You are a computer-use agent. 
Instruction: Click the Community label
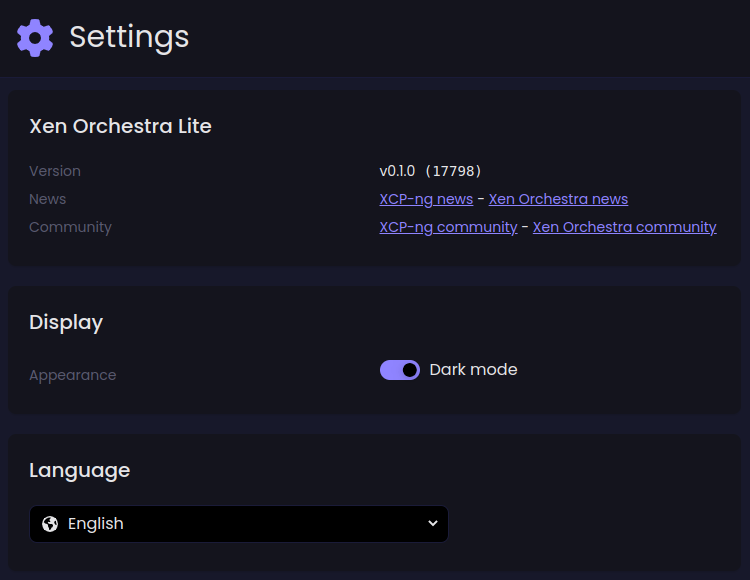[70, 227]
